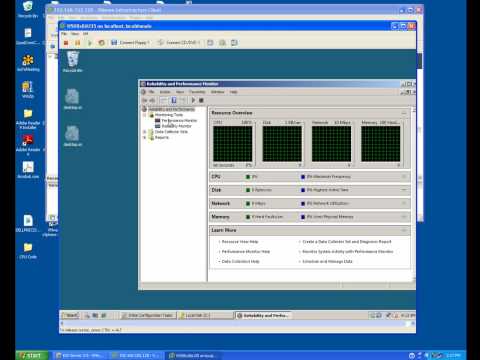Collapse the Resource Overview section
480x360 pixels.
(x=404, y=113)
